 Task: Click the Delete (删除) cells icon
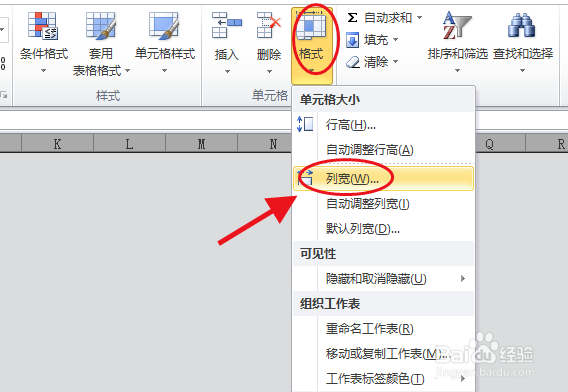[269, 25]
